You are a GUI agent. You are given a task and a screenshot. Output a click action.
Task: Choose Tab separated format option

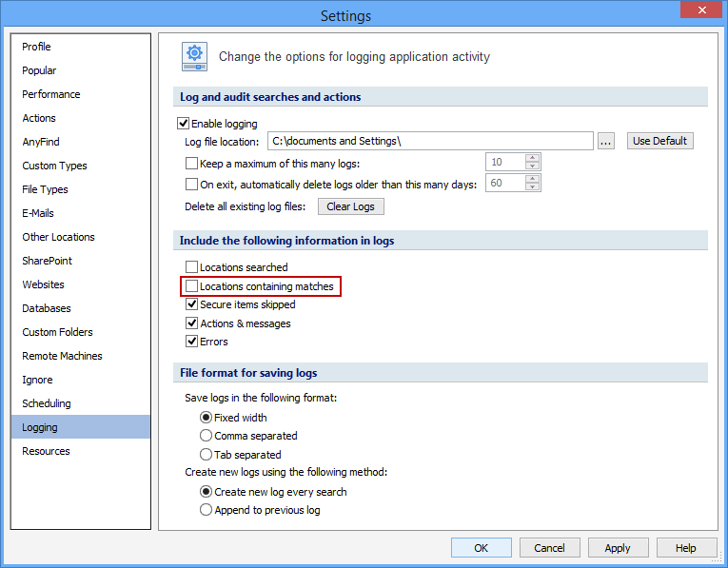[x=207, y=455]
